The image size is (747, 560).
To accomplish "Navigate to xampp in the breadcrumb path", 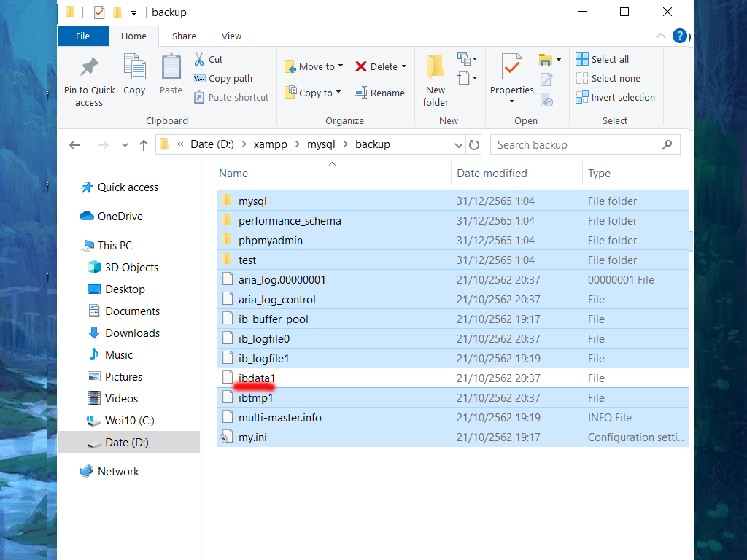I will pyautogui.click(x=270, y=145).
